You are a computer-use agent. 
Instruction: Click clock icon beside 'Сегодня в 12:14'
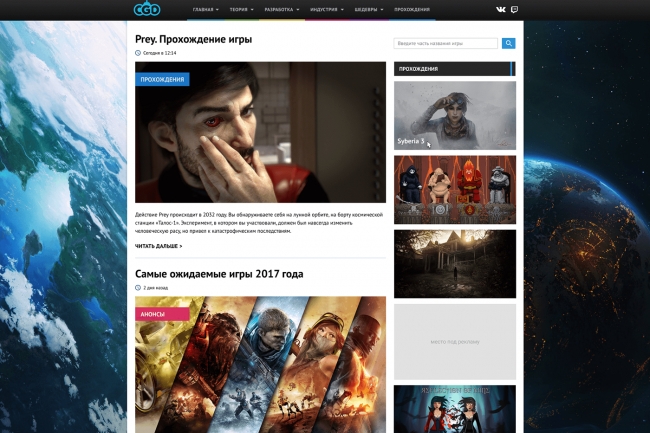point(138,53)
